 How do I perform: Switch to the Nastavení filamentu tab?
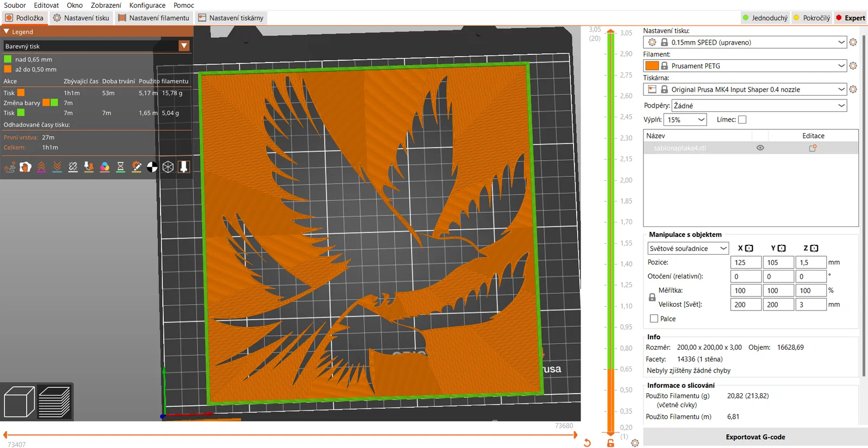[154, 18]
